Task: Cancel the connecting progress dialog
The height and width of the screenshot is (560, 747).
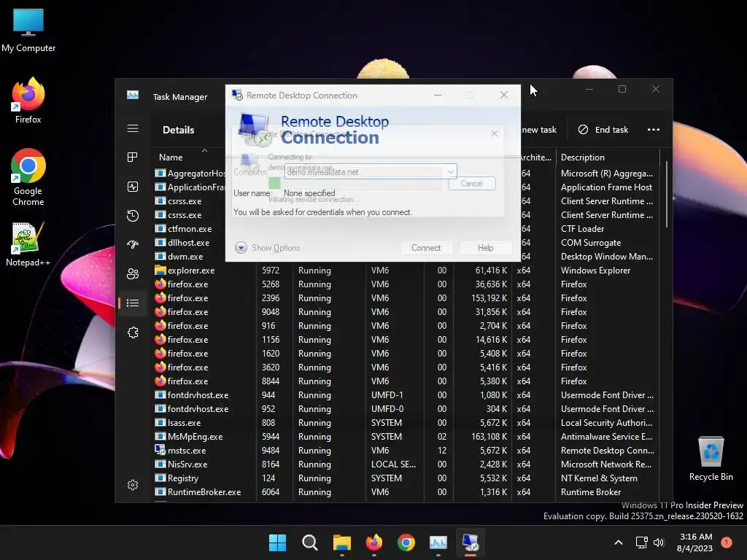Action: (x=472, y=183)
